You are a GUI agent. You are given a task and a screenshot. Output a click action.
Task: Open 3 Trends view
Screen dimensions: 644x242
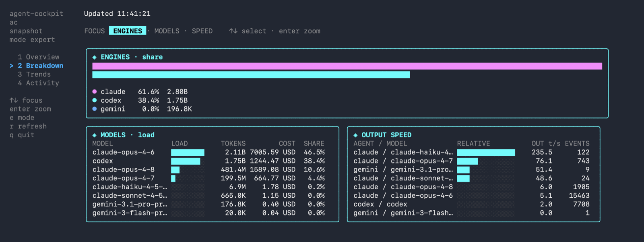[34, 74]
